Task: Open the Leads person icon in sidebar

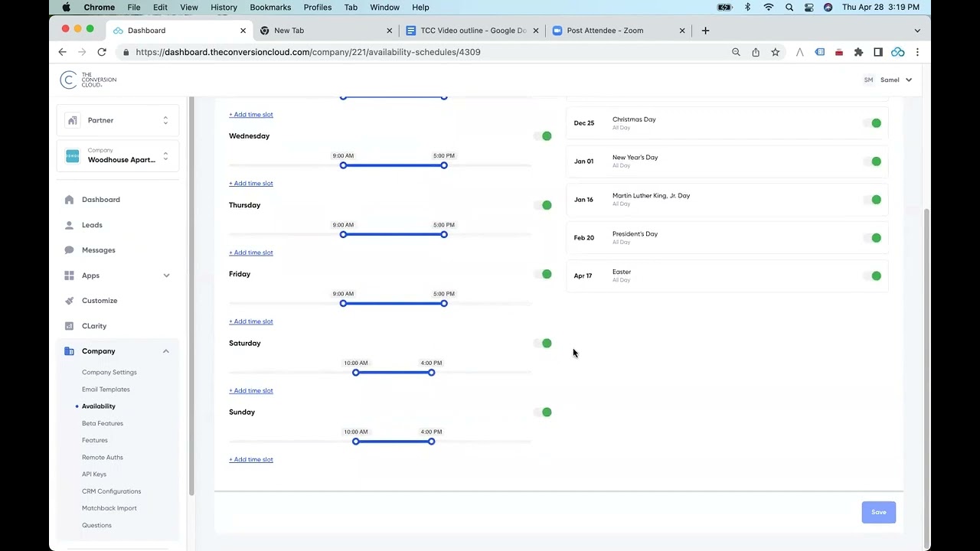Action: tap(70, 225)
